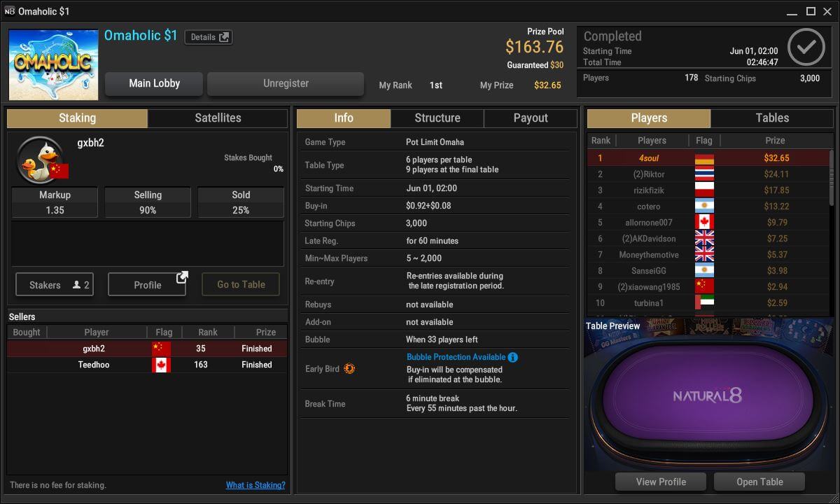Screen dimensions: 840x504
Task: Sort sellers by the Player column header
Action: 97,332
